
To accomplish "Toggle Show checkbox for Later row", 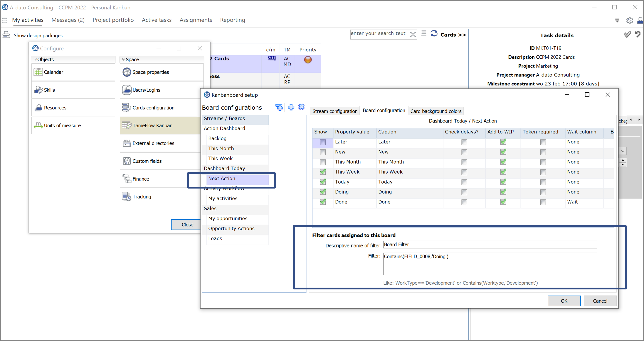I will (x=323, y=142).
